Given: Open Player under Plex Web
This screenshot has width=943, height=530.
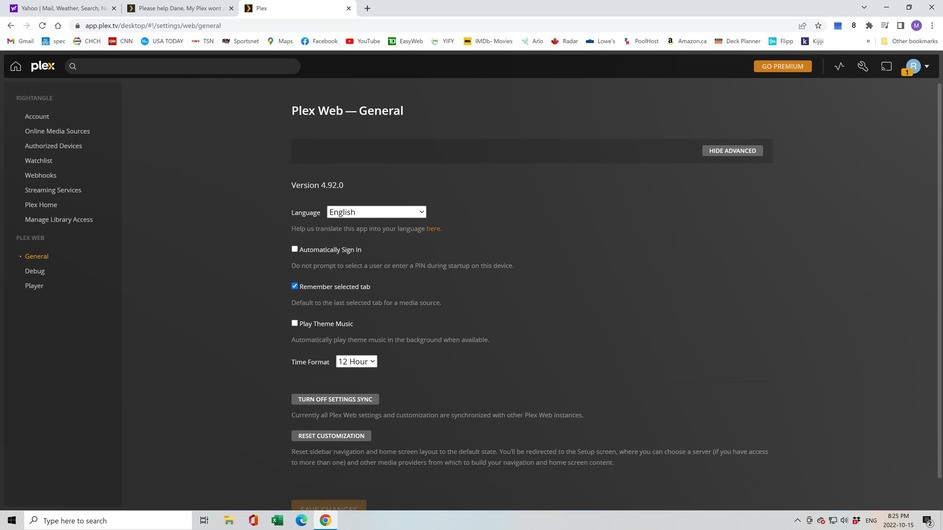Looking at the screenshot, I should [x=34, y=286].
